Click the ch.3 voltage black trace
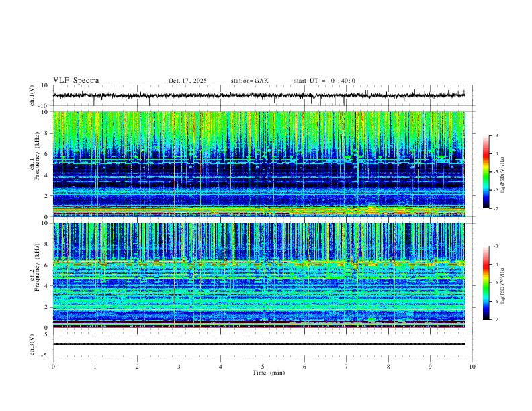Viewport: 532px width, 411px height. [259, 344]
